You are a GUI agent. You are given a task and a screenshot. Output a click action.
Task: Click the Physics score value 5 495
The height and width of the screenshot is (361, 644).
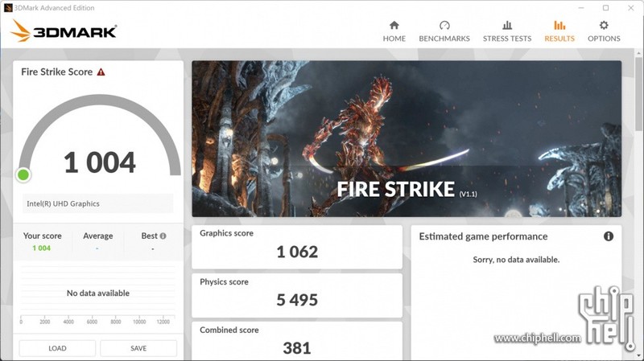[297, 300]
